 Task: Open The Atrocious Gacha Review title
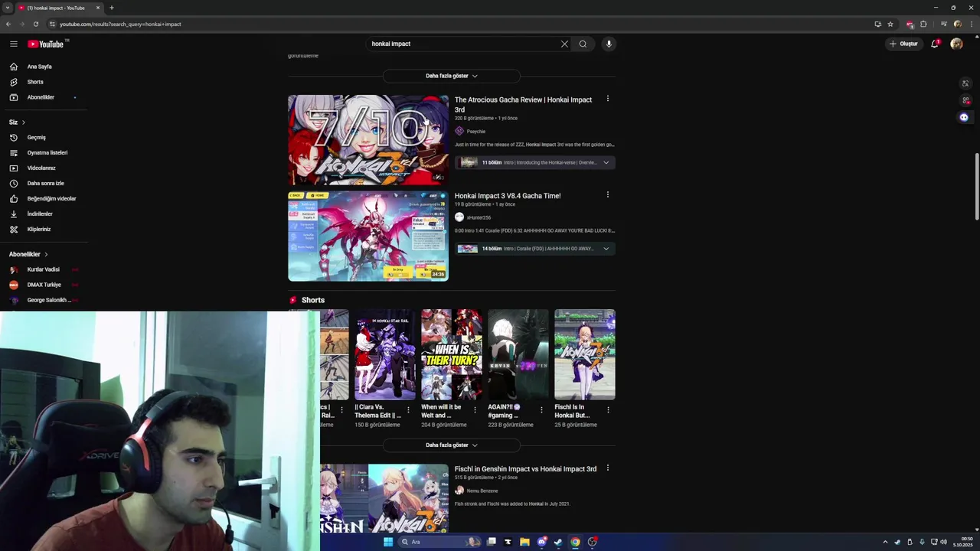click(523, 105)
